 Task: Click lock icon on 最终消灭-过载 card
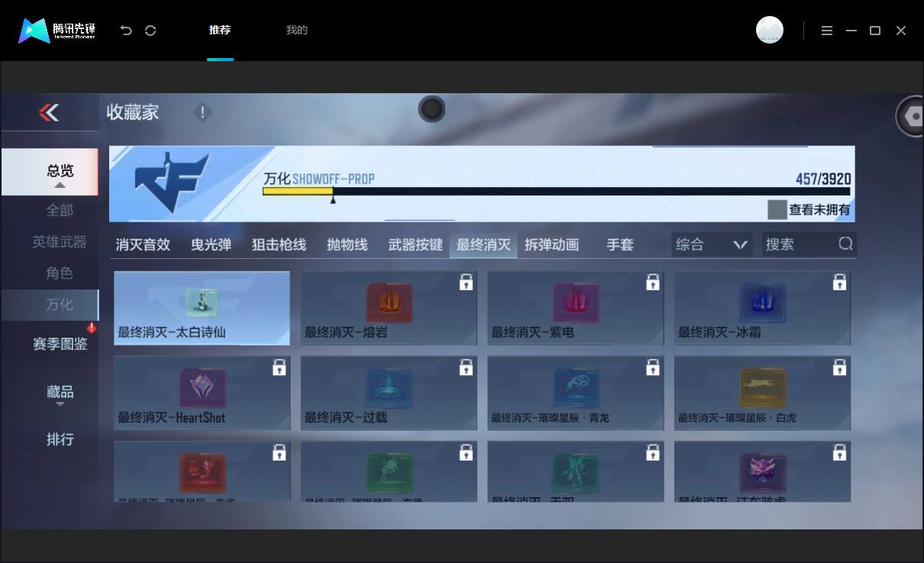[x=466, y=367]
